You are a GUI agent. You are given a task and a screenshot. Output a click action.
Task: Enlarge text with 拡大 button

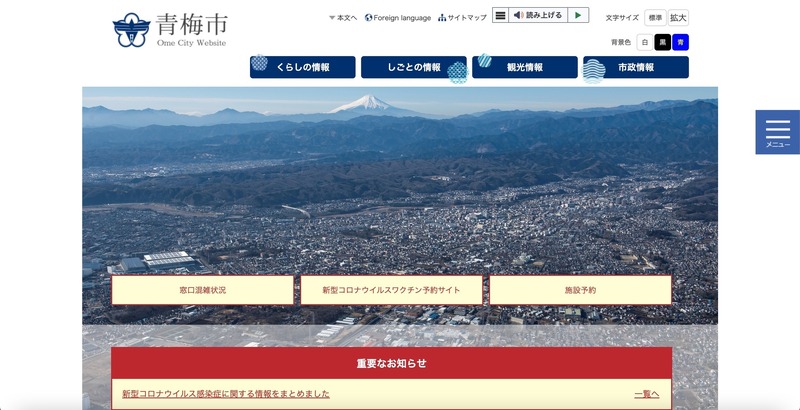pos(678,18)
